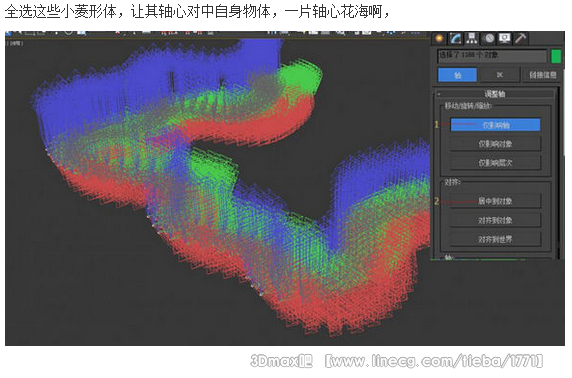Open the Modify command panel tab

[455, 38]
